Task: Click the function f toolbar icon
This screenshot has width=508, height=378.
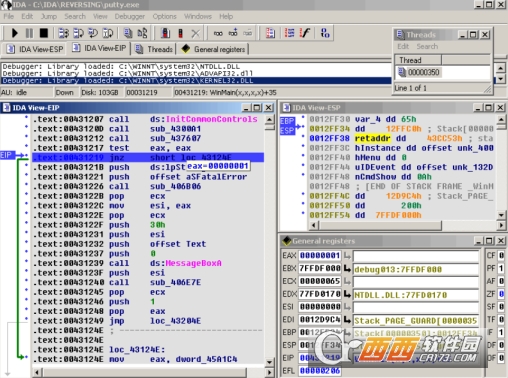Action: pyautogui.click(x=305, y=33)
